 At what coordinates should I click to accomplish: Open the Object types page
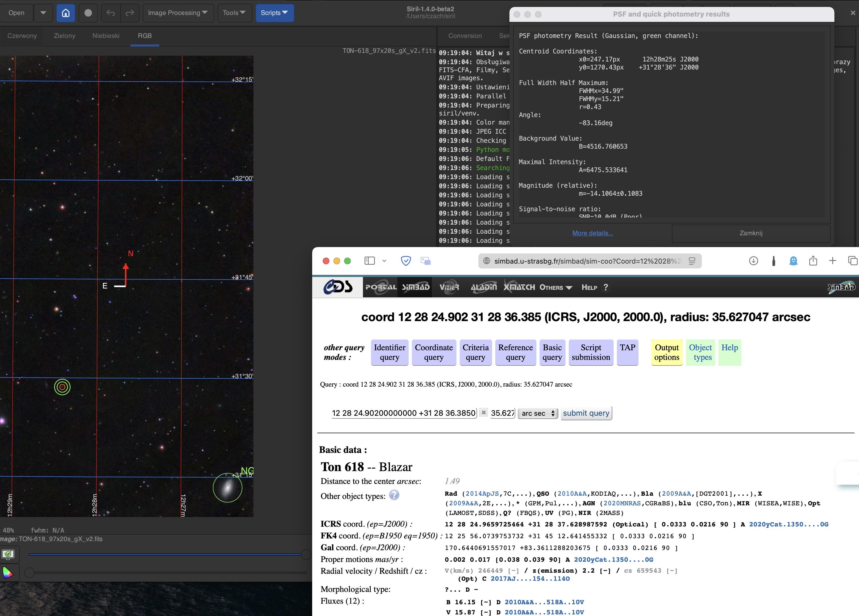pyautogui.click(x=701, y=352)
